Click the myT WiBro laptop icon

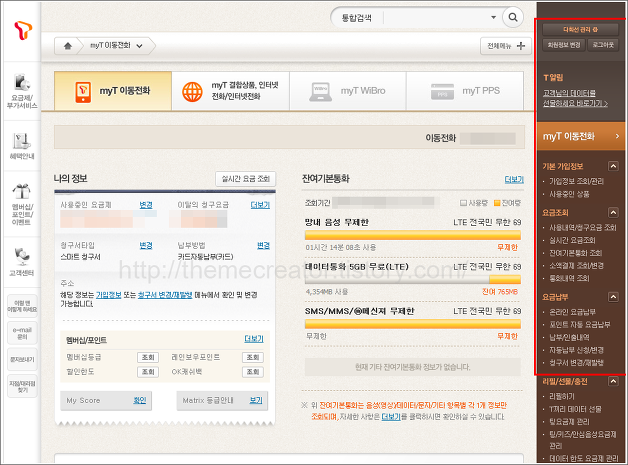point(320,92)
